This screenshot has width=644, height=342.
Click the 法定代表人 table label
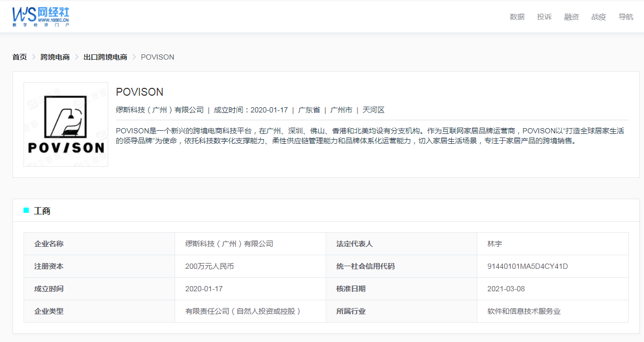click(x=354, y=244)
